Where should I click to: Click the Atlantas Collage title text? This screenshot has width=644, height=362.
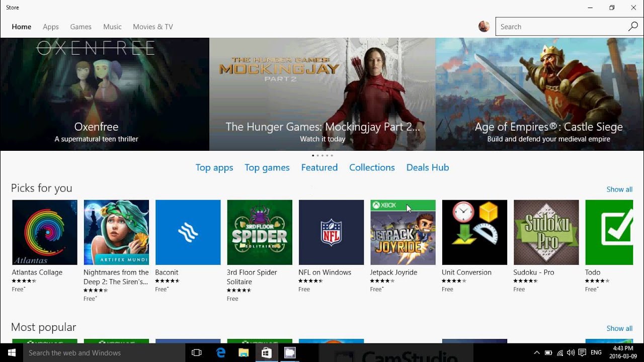coord(37,272)
